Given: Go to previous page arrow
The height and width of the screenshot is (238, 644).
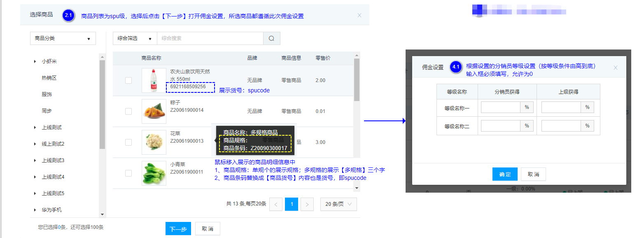Looking at the screenshot, I should (x=276, y=204).
